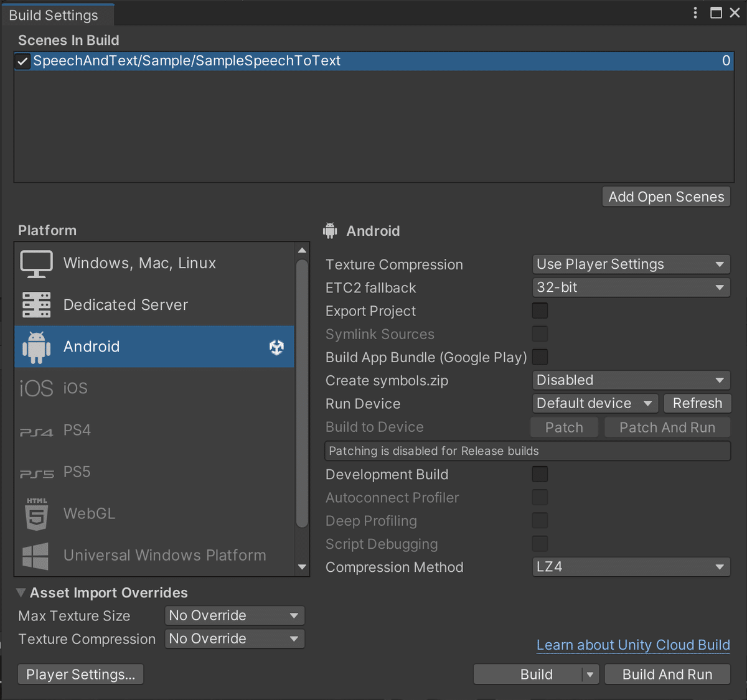Open the Texture Compression Use Player Settings dropdown

click(631, 264)
